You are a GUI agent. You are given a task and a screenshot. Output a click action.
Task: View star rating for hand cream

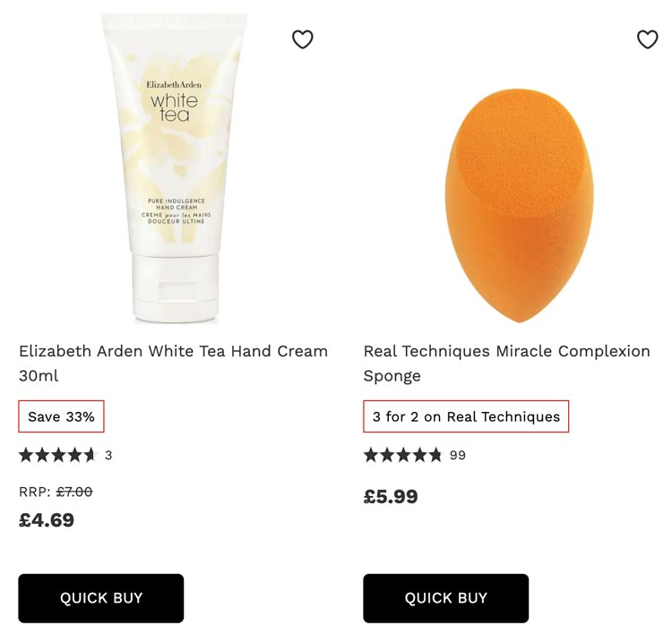point(58,455)
